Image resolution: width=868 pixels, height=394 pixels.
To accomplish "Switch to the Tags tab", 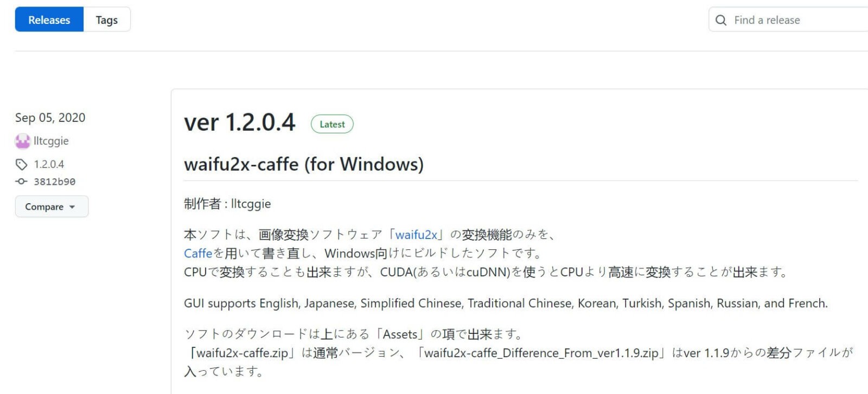I will (x=106, y=20).
